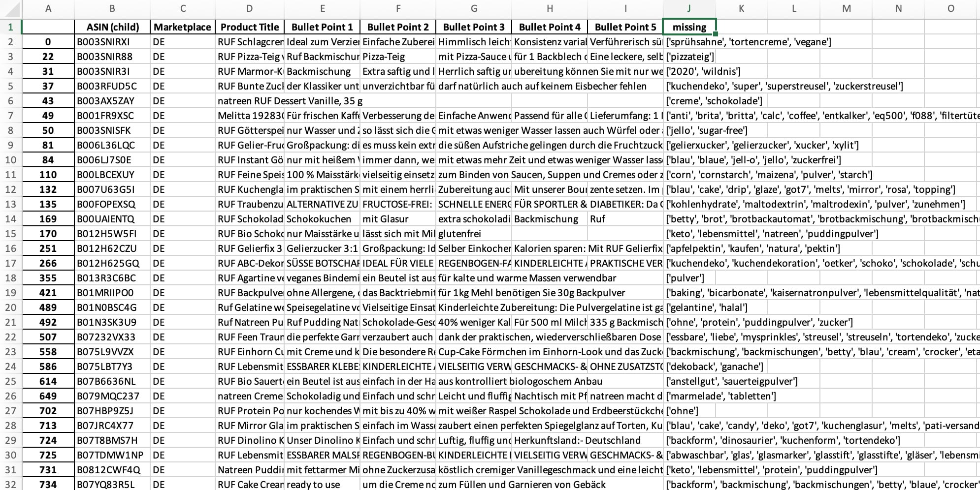980x490 pixels.
Task: Click 'RUF Marmor-K' product title cell
Action: tap(250, 71)
